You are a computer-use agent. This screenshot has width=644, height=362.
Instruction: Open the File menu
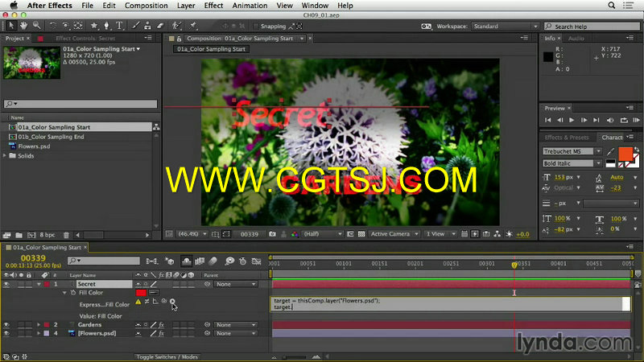click(87, 6)
